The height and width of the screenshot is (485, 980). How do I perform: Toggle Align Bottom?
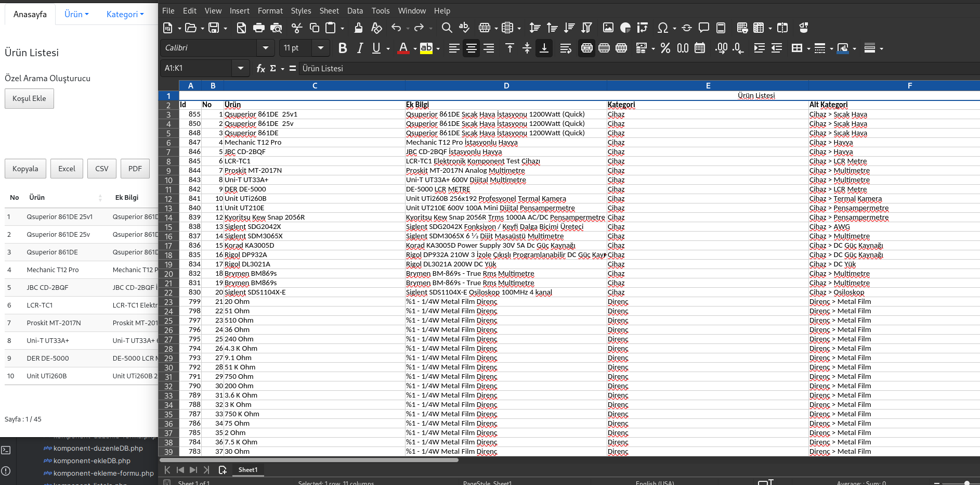click(x=544, y=48)
